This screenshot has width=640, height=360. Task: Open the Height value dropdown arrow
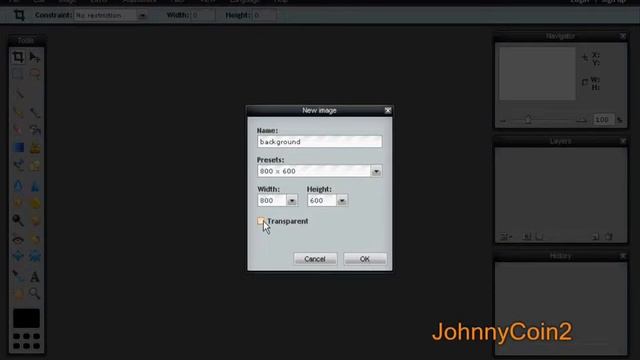tap(342, 200)
